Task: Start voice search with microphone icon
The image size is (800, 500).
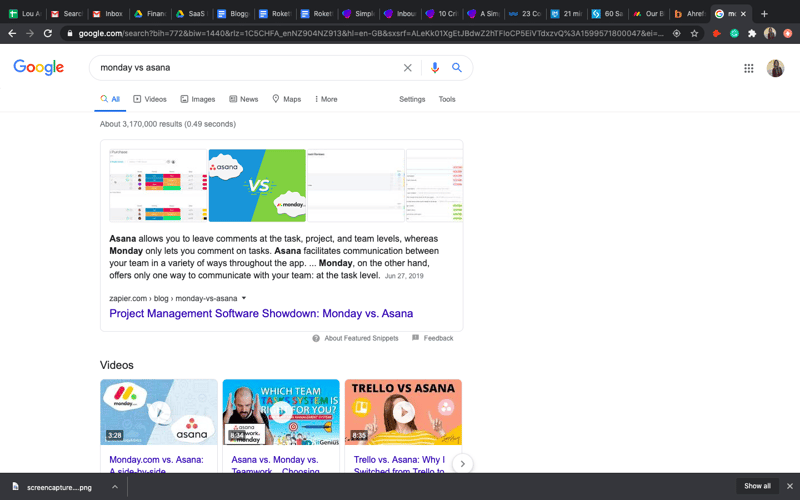Action: pos(435,68)
